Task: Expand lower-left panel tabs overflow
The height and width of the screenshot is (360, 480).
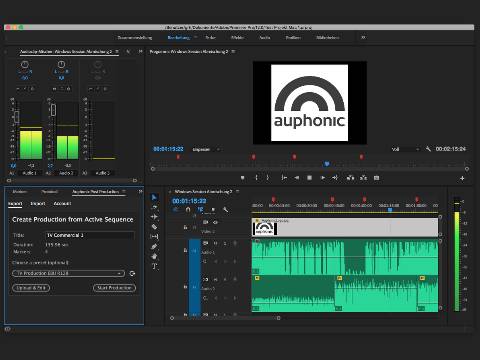Action: click(x=140, y=191)
